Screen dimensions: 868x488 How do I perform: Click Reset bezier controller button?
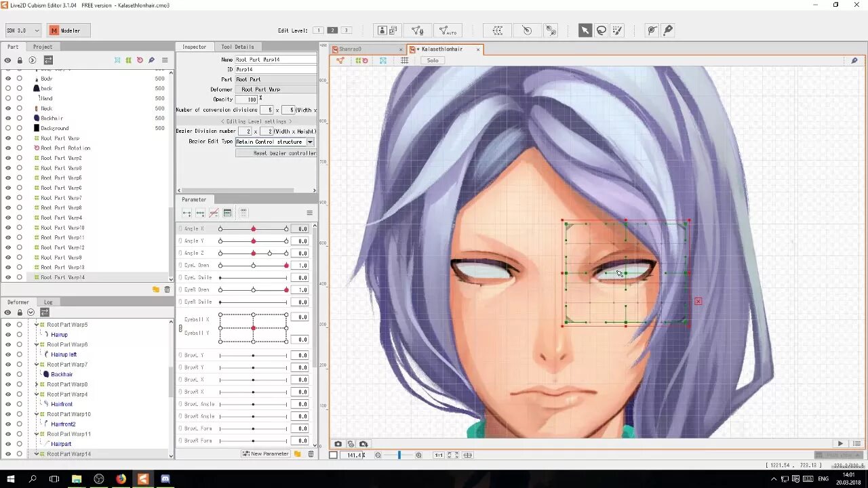[x=276, y=153]
